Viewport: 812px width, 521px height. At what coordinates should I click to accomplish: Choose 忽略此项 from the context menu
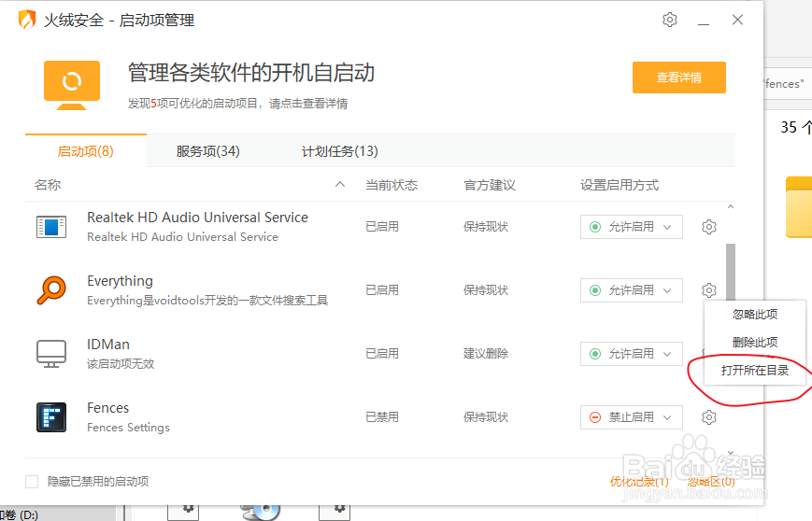[755, 314]
